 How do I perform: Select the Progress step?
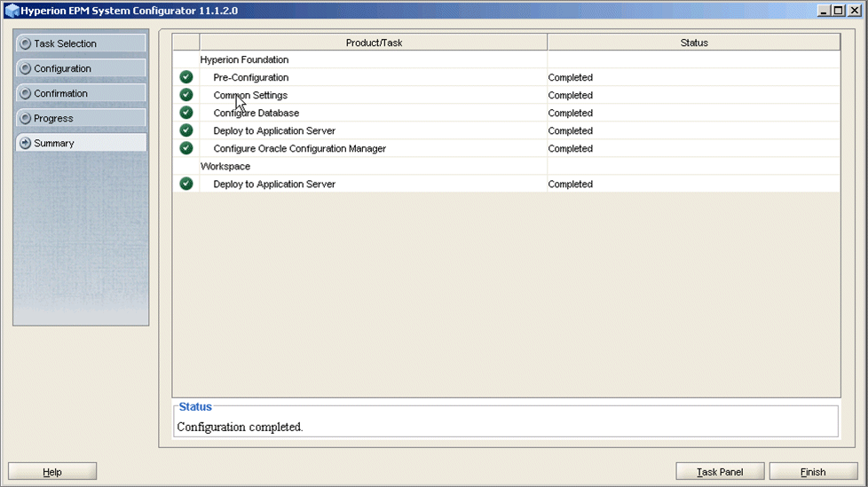pos(81,118)
